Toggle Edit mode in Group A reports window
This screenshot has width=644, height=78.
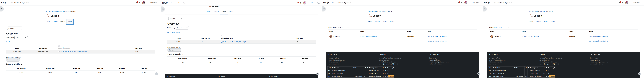(157, 3)
